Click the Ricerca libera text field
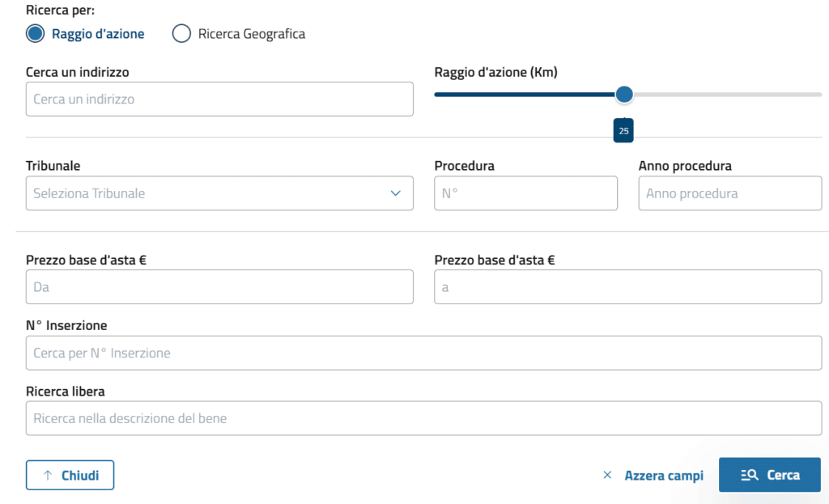 tap(423, 418)
